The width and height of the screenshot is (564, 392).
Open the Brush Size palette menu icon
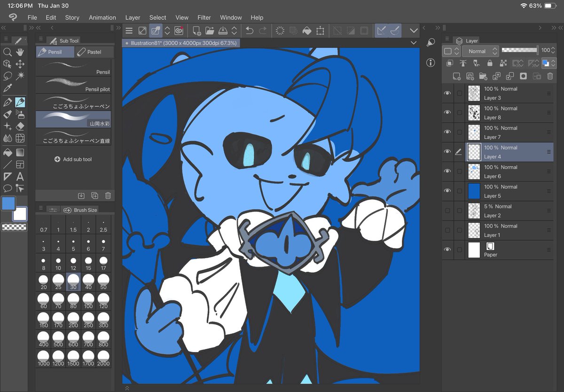pyautogui.click(x=40, y=208)
